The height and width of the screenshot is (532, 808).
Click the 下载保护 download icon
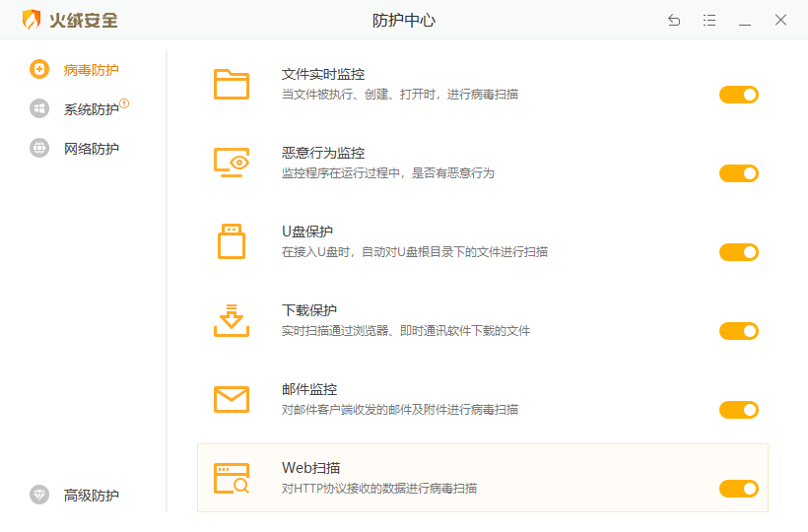(x=232, y=320)
